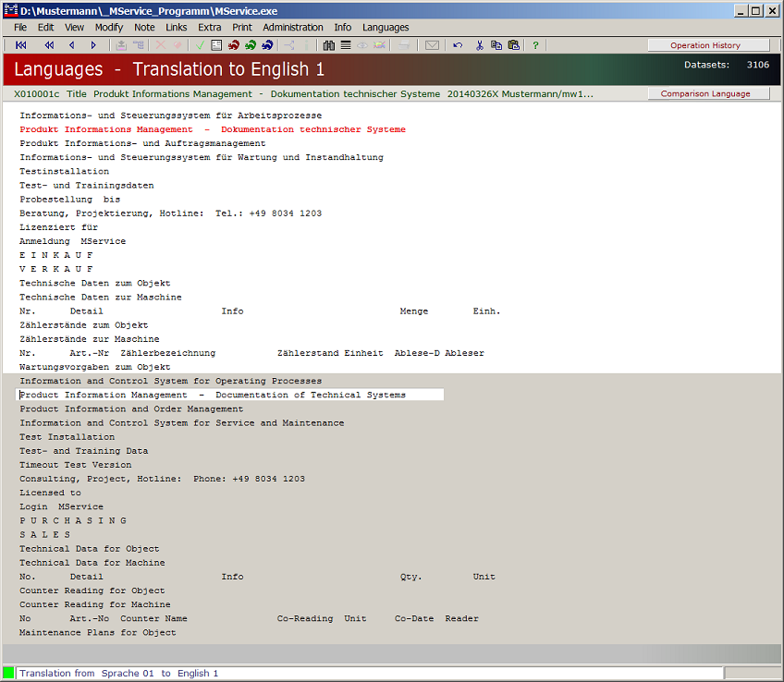This screenshot has height=682, width=784.
Task: Go to the next record arrow
Action: tap(93, 45)
